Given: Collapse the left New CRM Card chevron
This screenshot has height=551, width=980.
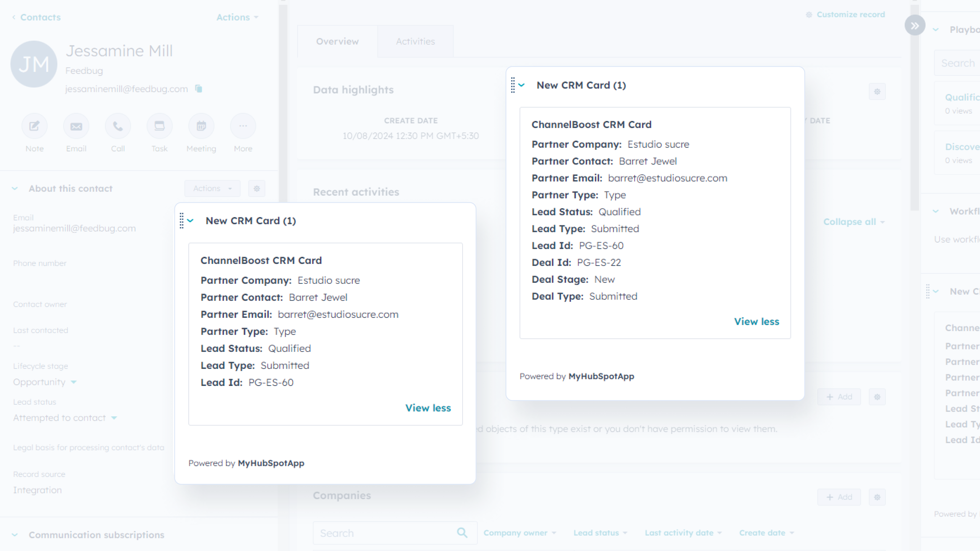Looking at the screenshot, I should [191, 221].
